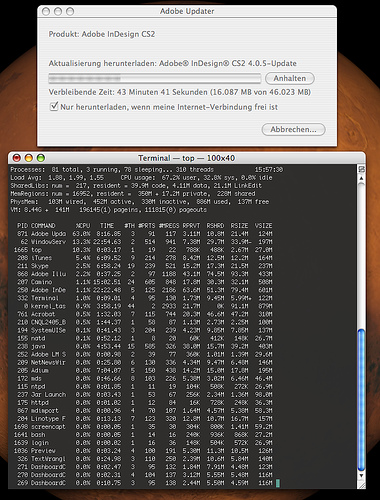
Task: Click the 'httpd' process row
Action: [x=144, y=402]
